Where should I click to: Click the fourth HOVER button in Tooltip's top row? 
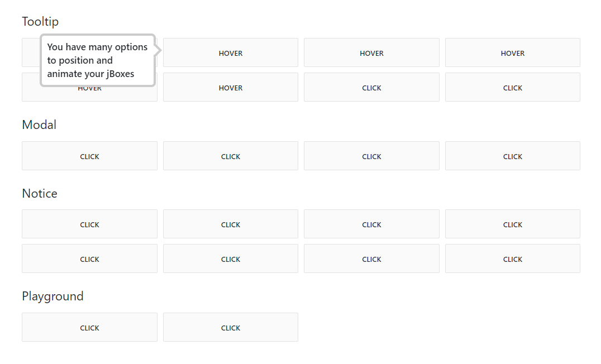coord(512,52)
